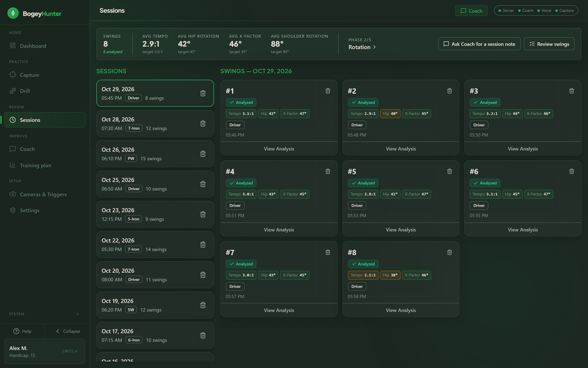Click X-Factor 46° tag on swing #3
This screenshot has width=588, height=368.
tap(538, 113)
